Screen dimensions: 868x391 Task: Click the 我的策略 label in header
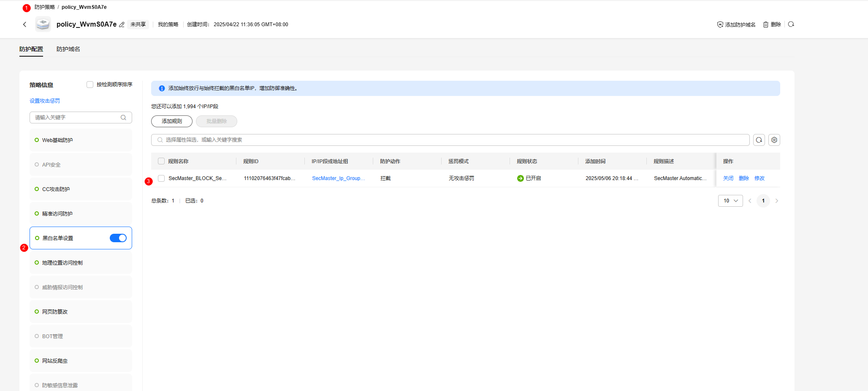168,25
